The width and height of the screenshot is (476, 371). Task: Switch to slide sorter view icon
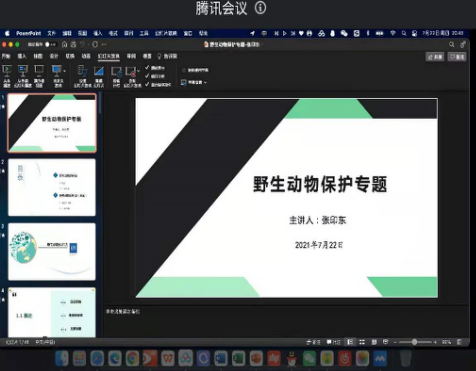[362, 342]
